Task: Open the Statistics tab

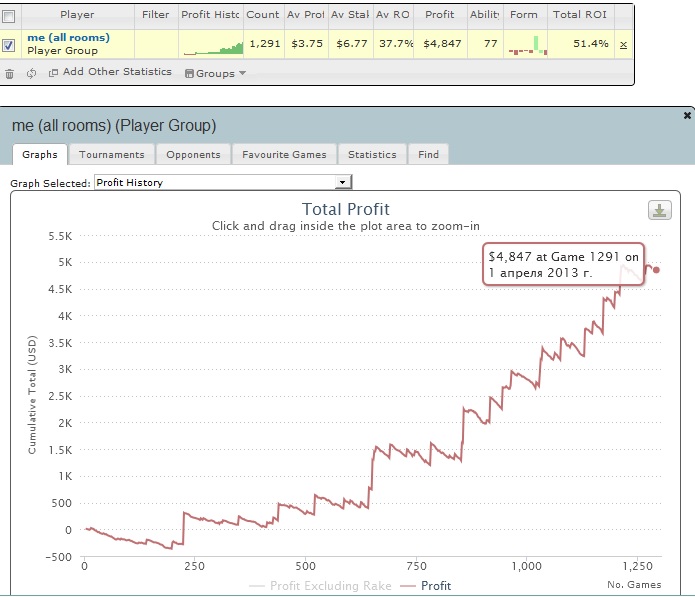Action: click(372, 154)
